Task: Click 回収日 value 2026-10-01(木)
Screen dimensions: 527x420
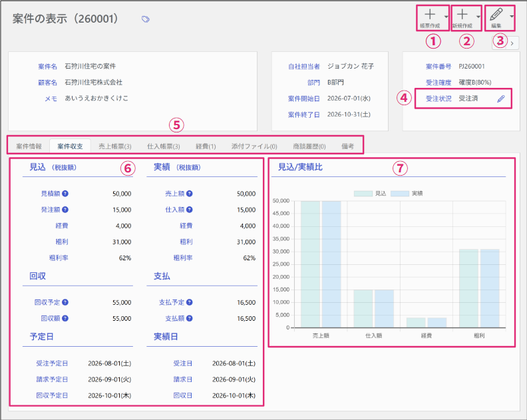Action: [x=234, y=396]
